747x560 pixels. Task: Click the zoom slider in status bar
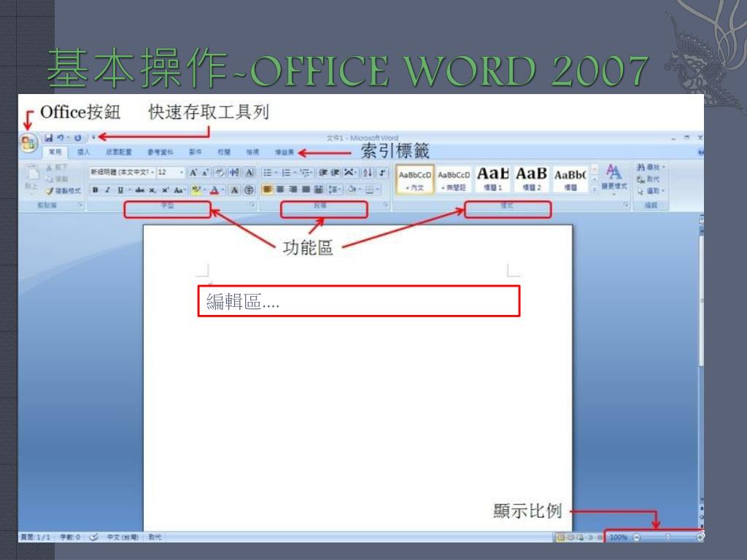[x=668, y=537]
